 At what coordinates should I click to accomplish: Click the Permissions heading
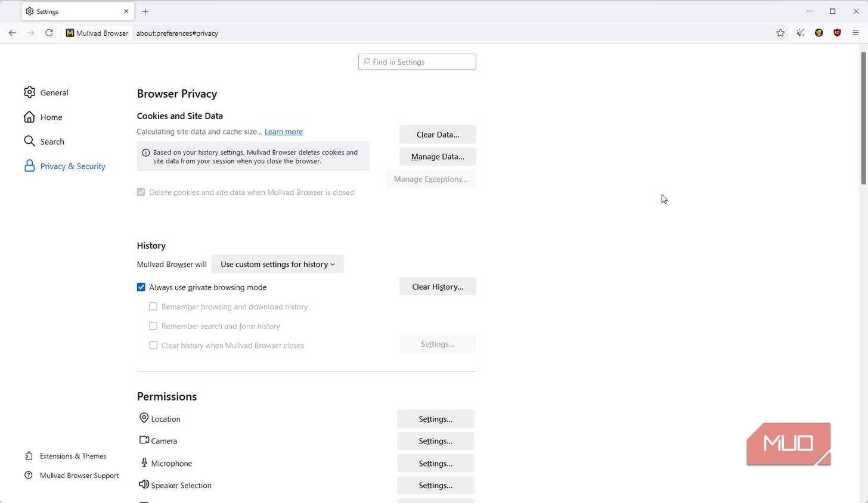[x=167, y=396]
